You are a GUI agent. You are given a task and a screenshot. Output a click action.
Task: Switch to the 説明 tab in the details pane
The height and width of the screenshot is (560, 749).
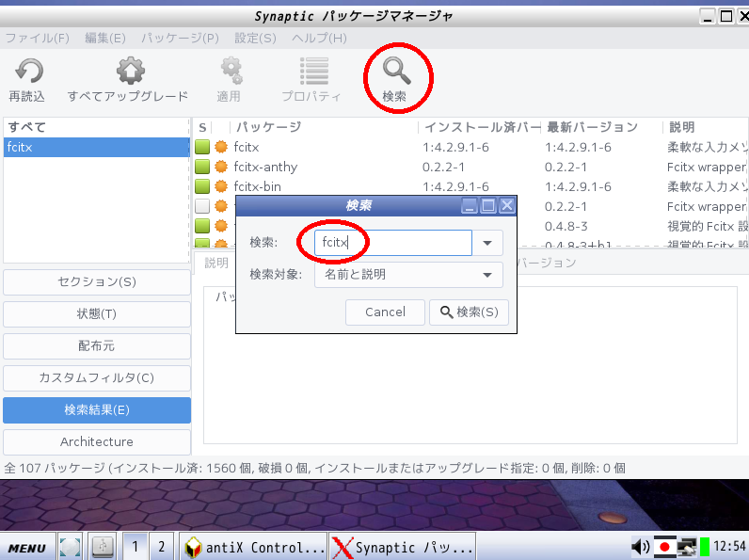click(x=216, y=263)
